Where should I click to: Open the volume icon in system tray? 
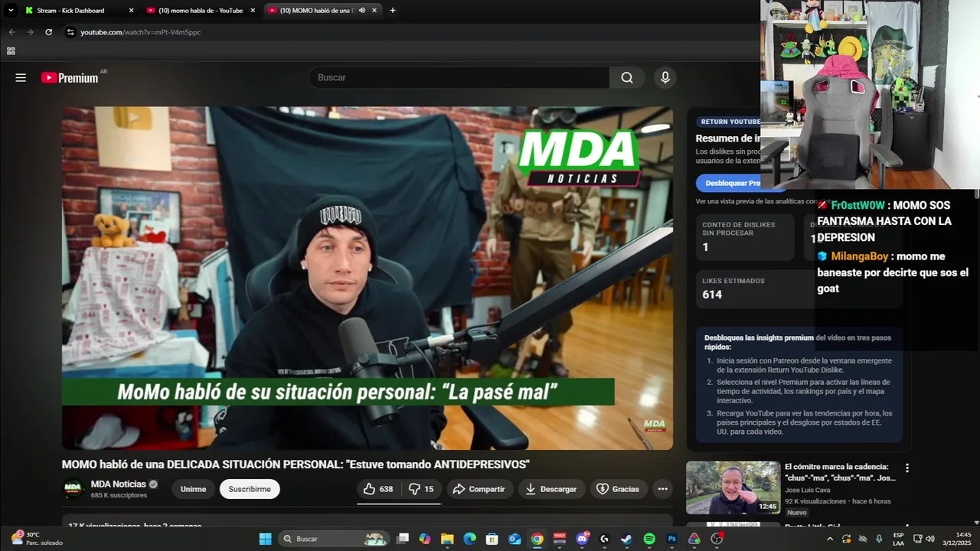pyautogui.click(x=930, y=539)
